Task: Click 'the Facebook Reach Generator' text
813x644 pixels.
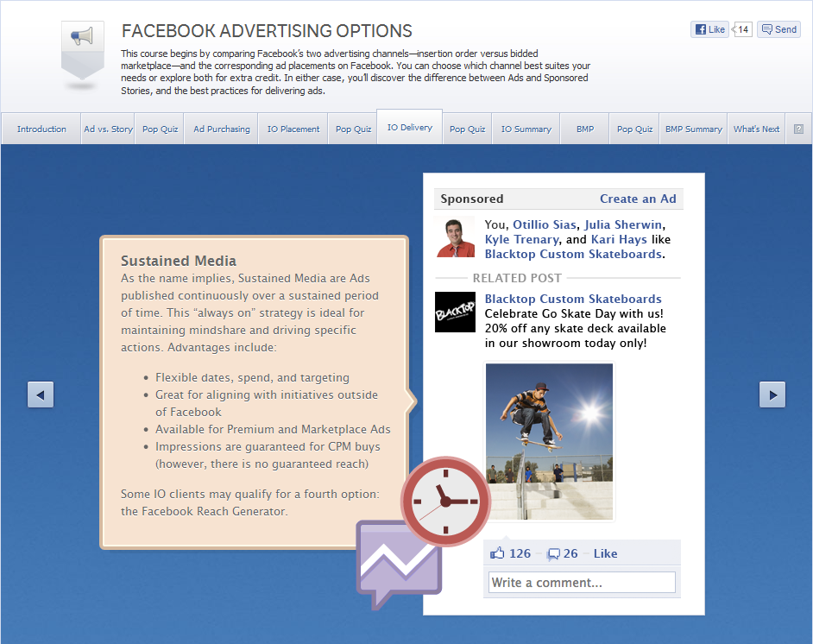Action: (204, 511)
